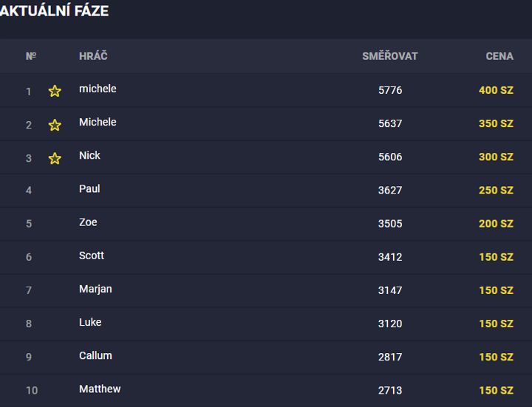Sort by the SMĚROVAT column header
This screenshot has width=532, height=407.
[390, 56]
